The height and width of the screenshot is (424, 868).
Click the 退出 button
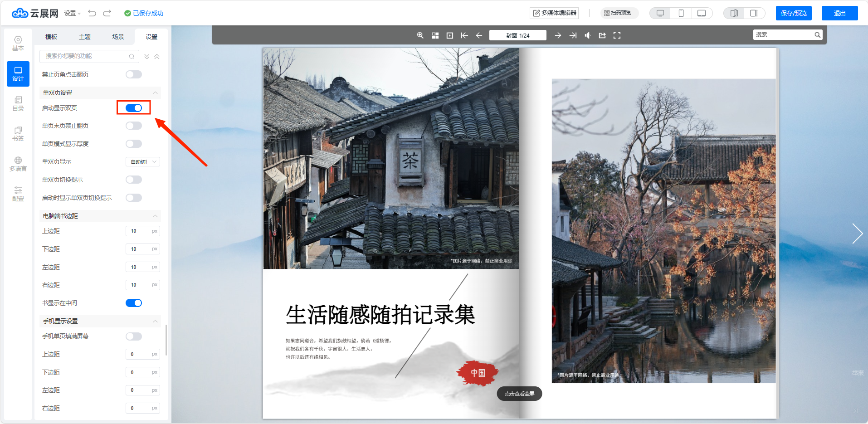coord(839,13)
